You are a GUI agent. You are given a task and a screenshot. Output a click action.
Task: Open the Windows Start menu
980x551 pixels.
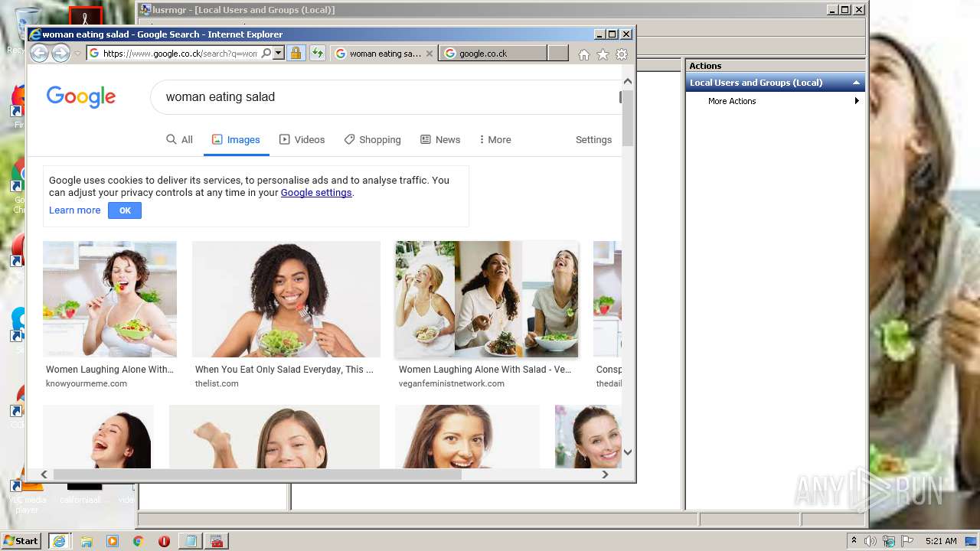21,541
